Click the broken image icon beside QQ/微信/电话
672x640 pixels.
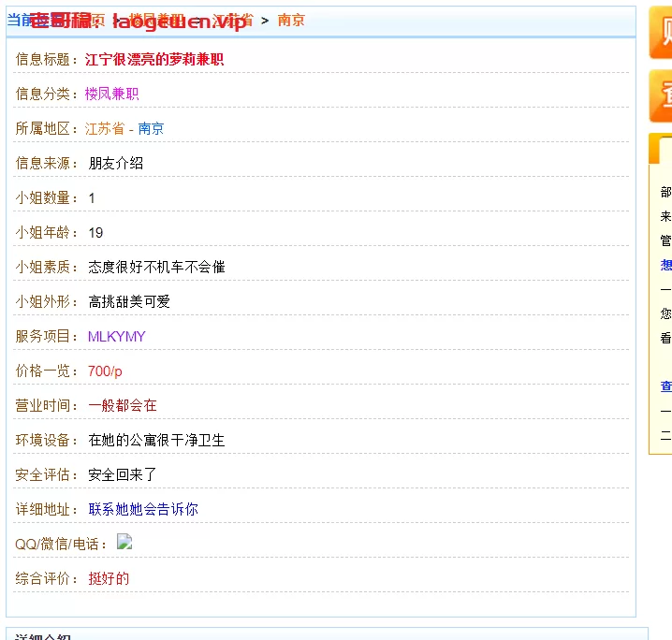[x=124, y=542]
